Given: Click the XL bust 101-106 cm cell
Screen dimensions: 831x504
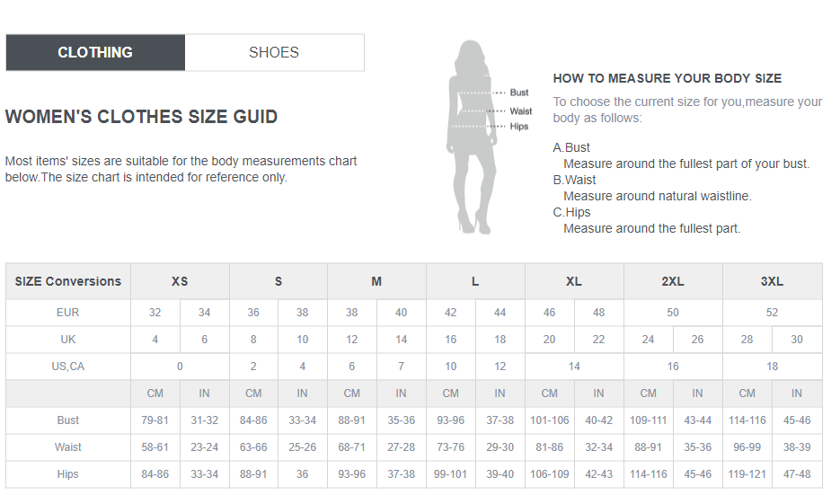Looking at the screenshot, I should [x=550, y=420].
